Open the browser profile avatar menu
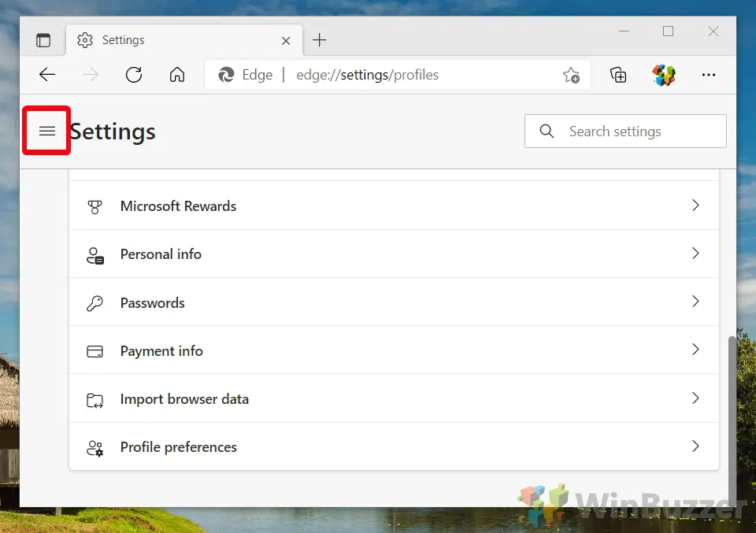This screenshot has width=756, height=533. pyautogui.click(x=663, y=75)
